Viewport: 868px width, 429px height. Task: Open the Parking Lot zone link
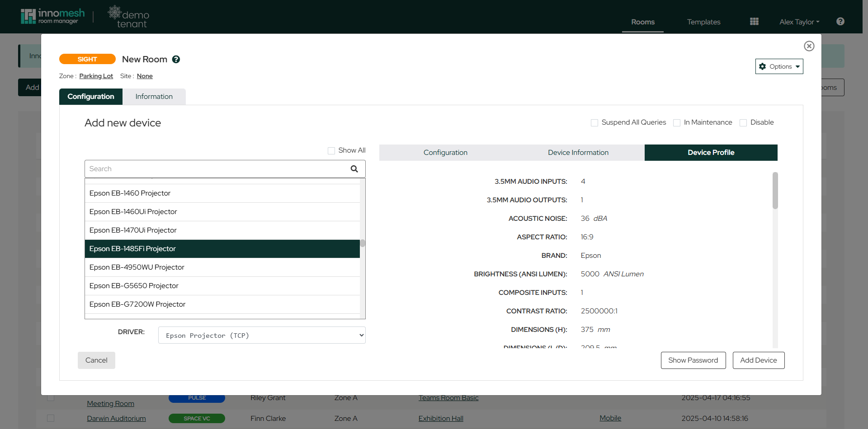click(96, 76)
